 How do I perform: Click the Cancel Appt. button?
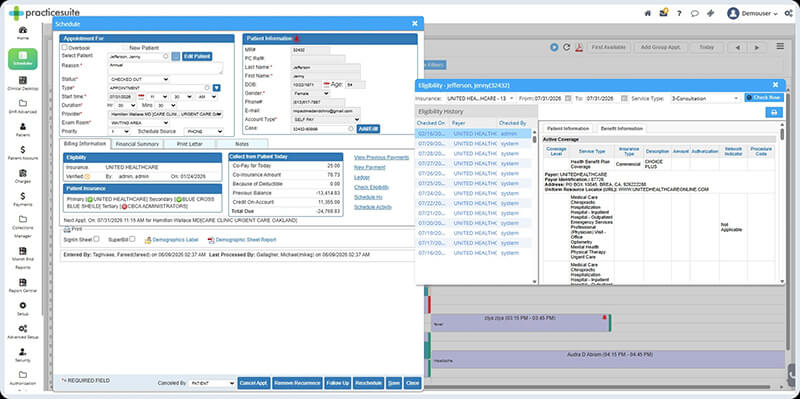254,383
